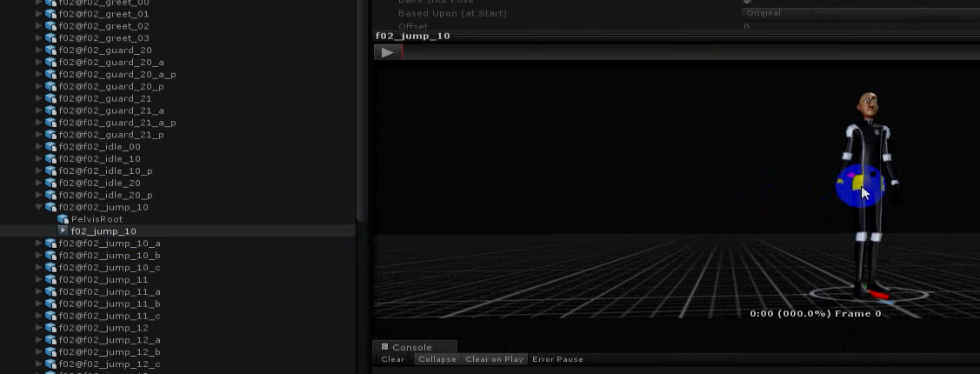Click the preview timeline scrubber bar
980x374 pixels.
coord(690,52)
